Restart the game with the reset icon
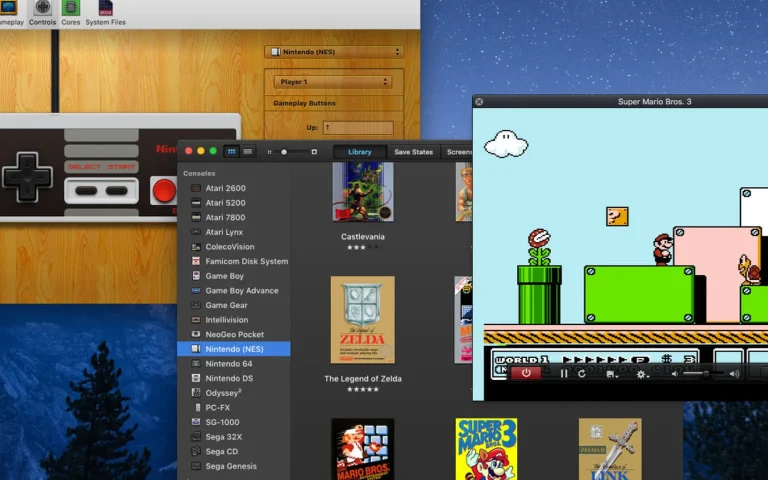 [582, 374]
